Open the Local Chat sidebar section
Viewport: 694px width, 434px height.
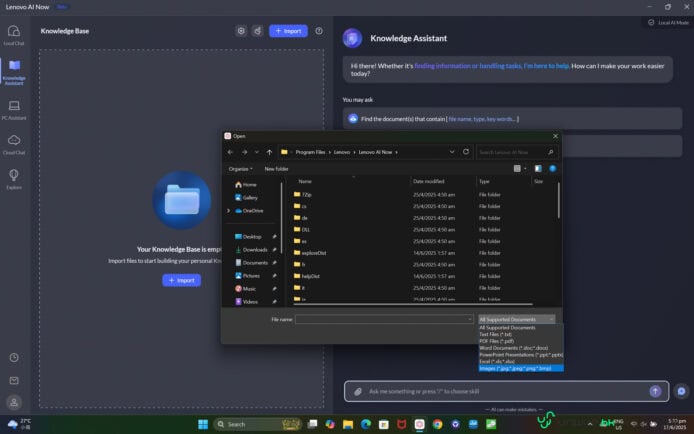(x=14, y=35)
